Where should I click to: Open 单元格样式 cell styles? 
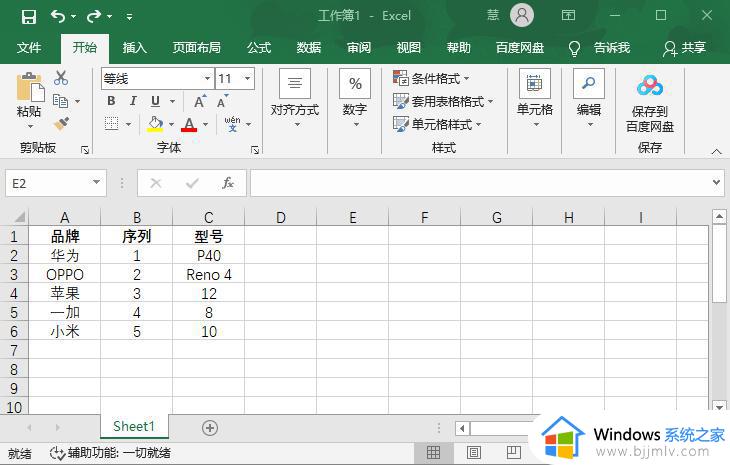click(437, 124)
